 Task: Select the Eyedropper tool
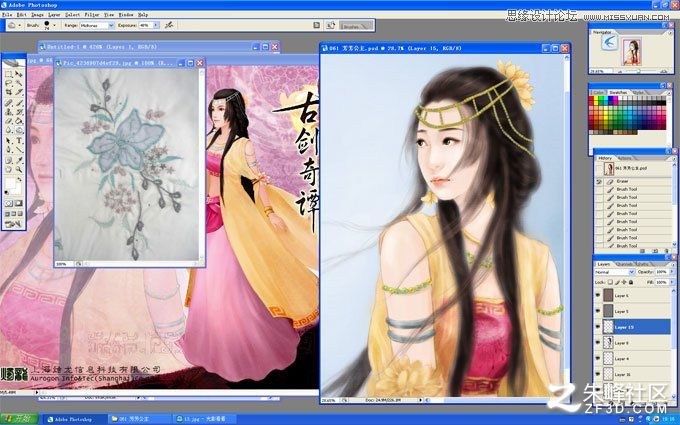tap(19, 160)
